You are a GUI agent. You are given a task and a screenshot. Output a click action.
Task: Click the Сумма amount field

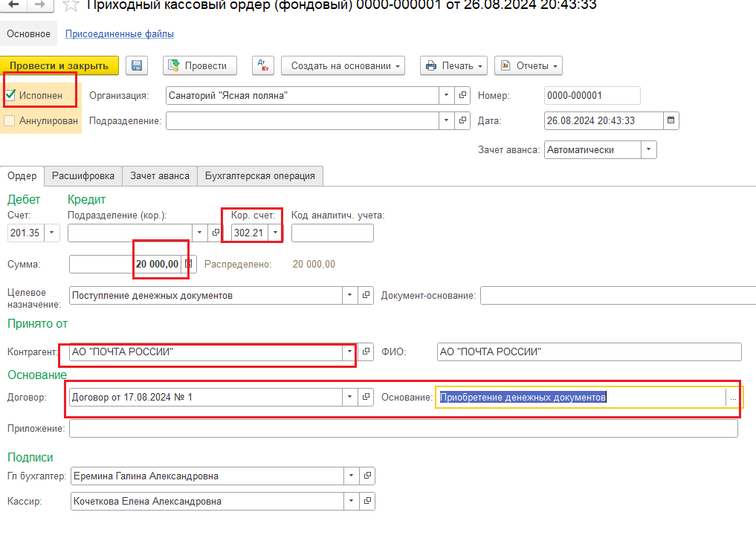click(126, 264)
